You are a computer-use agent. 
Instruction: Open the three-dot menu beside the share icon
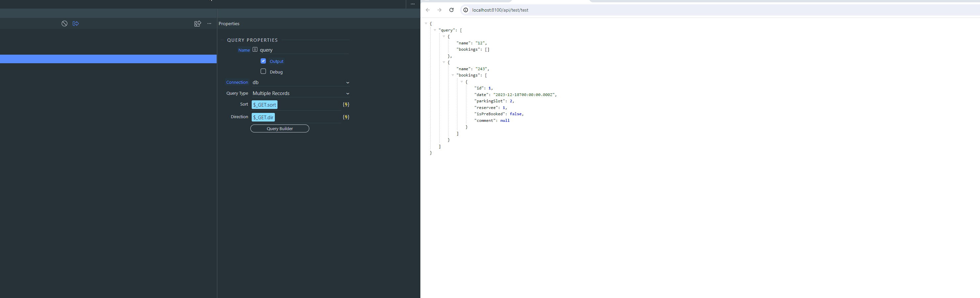click(x=209, y=24)
